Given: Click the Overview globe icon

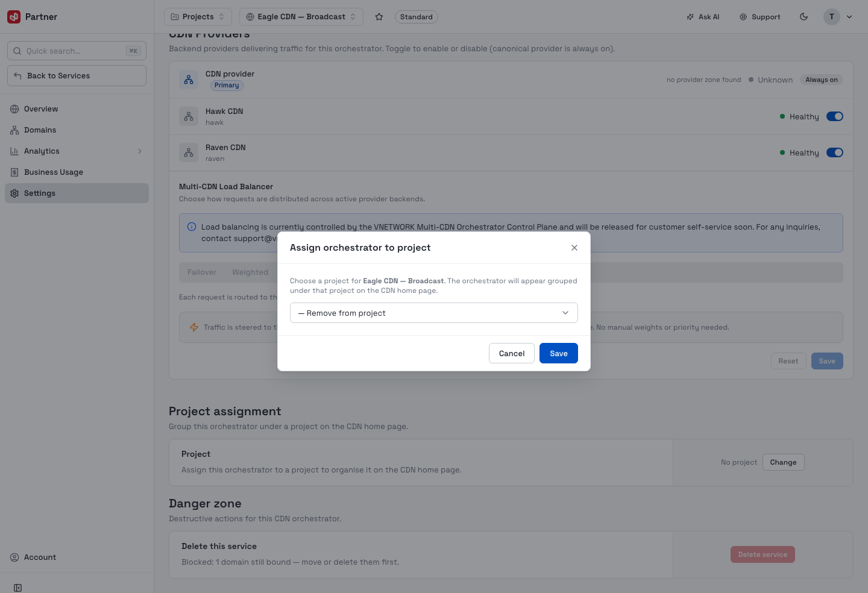Looking at the screenshot, I should 14,109.
